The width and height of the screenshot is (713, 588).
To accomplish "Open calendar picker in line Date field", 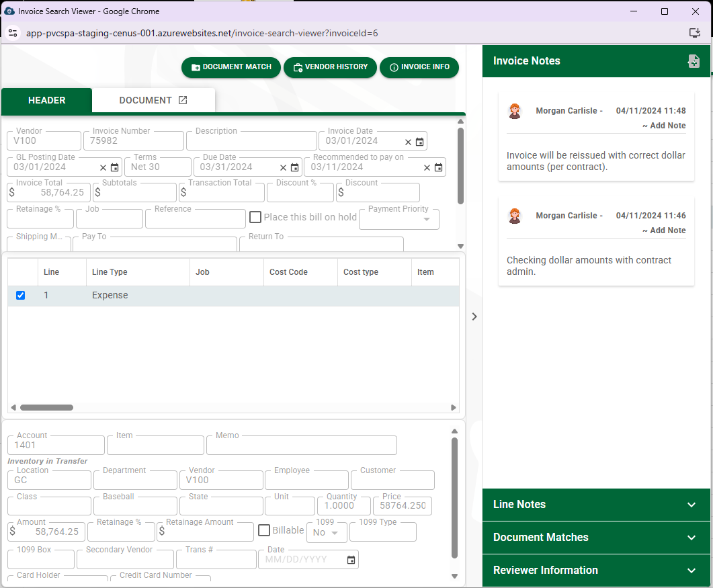I will coord(351,560).
